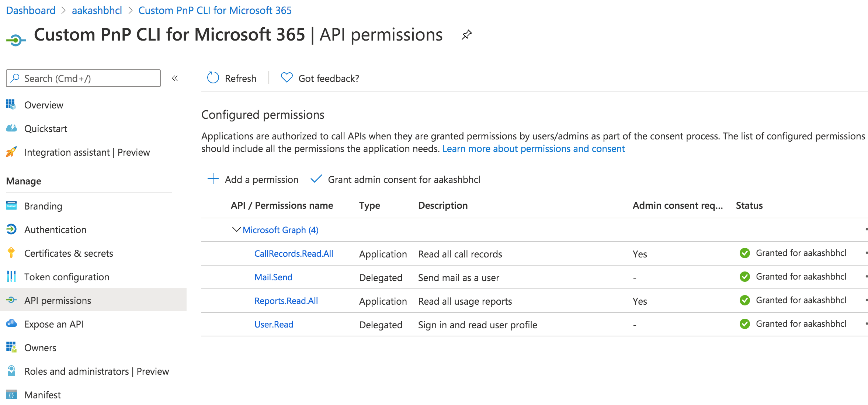Viewport: 868px width, 405px height.
Task: Click the green granted check for Mail.Send
Action: (745, 277)
